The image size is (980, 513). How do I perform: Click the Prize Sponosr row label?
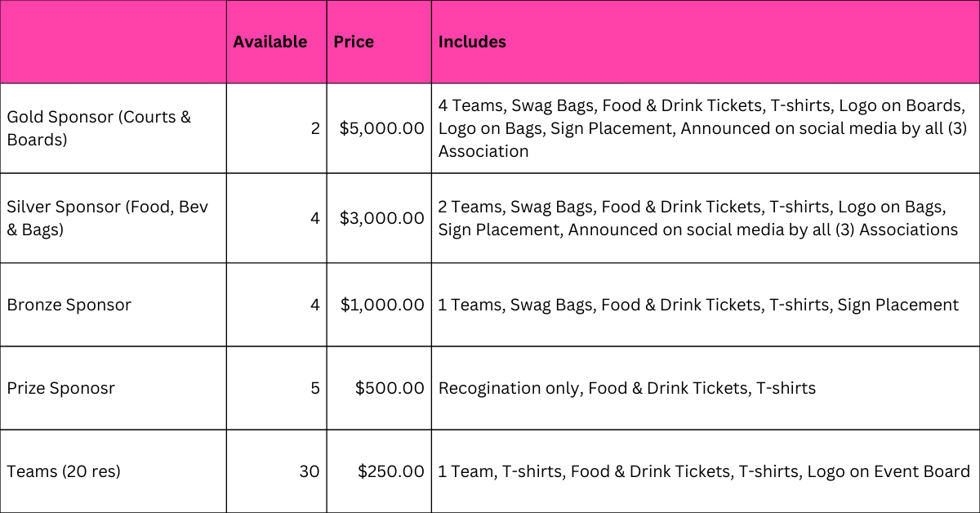(60, 388)
